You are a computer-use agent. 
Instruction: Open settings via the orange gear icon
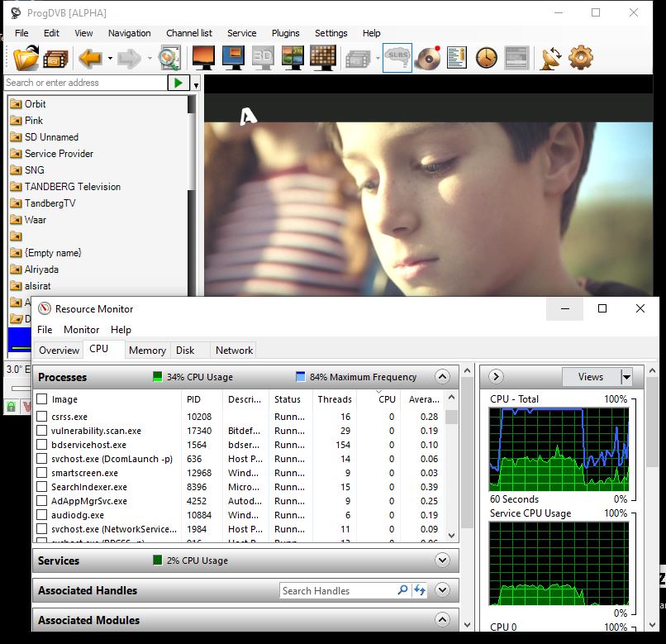point(581,58)
